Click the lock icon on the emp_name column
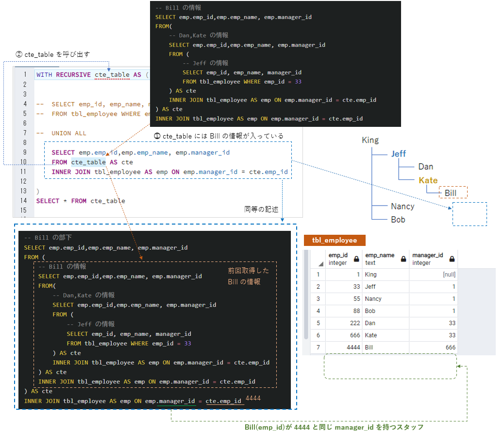The height and width of the screenshot is (435, 504). [x=403, y=259]
